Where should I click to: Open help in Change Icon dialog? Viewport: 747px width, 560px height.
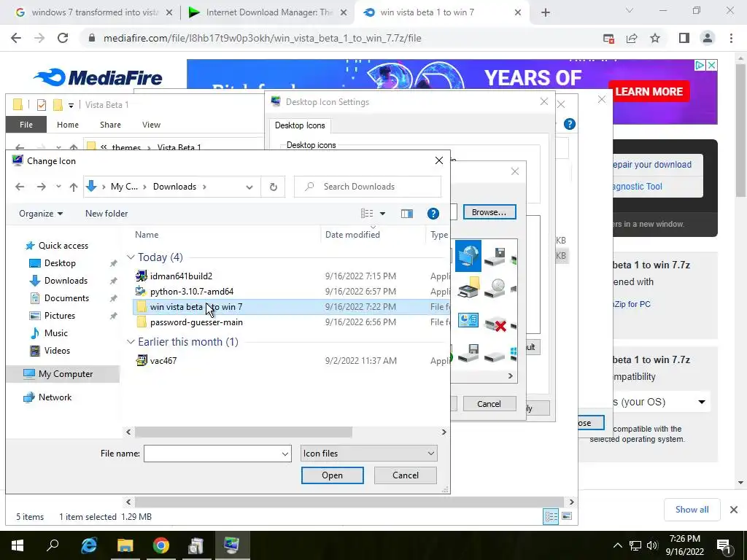(x=433, y=214)
